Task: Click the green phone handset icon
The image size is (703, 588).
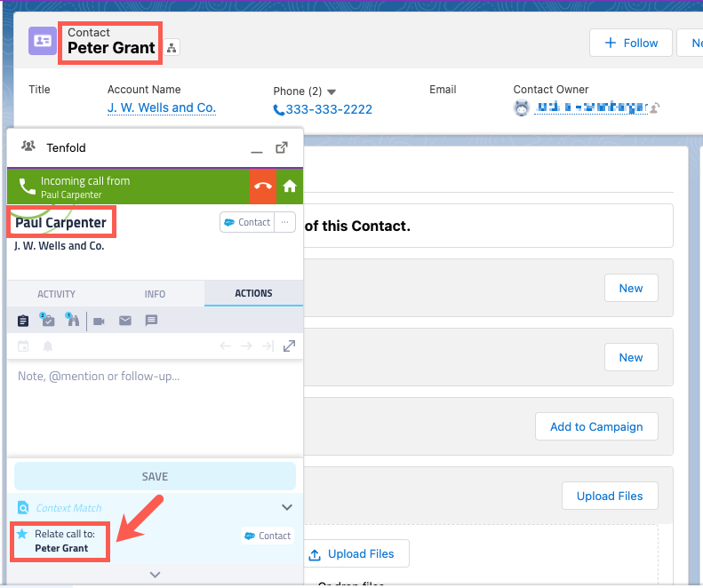Action: coord(27,187)
